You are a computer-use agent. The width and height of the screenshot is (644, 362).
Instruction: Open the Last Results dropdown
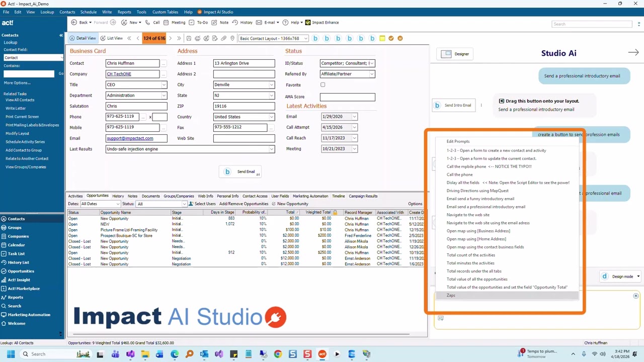pos(272,149)
